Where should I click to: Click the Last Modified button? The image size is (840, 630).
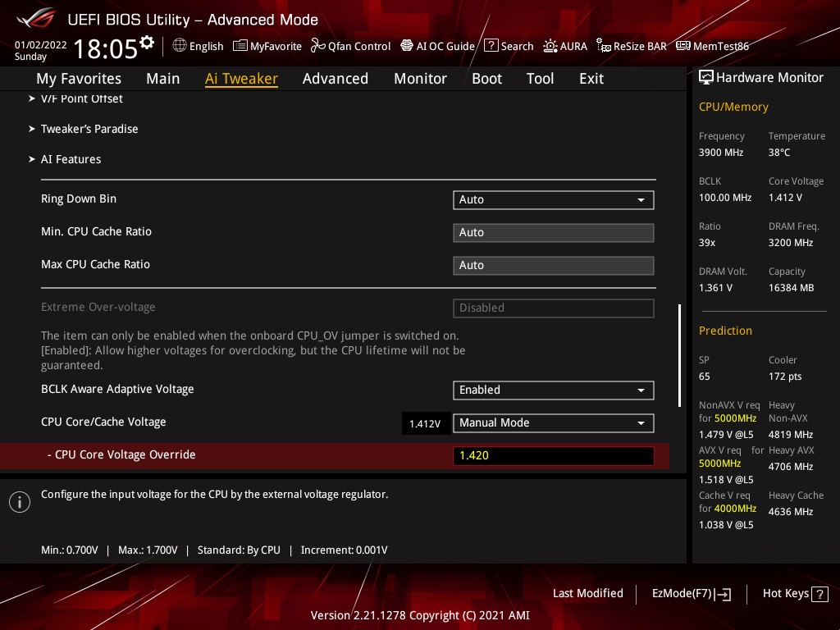(x=587, y=593)
